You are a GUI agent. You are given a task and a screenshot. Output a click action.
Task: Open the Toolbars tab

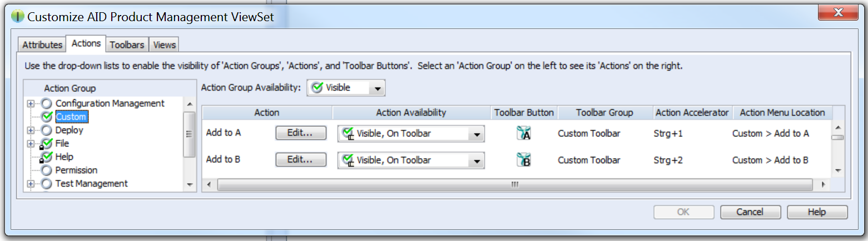(127, 45)
